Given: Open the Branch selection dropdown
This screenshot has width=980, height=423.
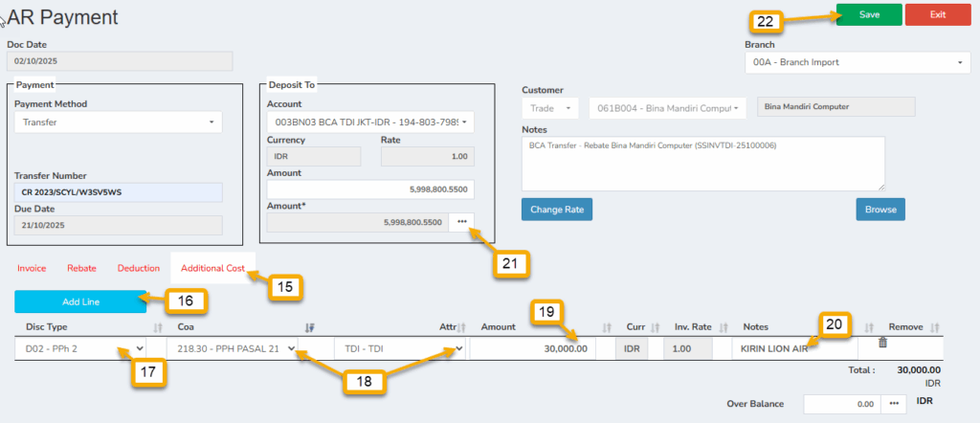Looking at the screenshot, I should point(857,62).
